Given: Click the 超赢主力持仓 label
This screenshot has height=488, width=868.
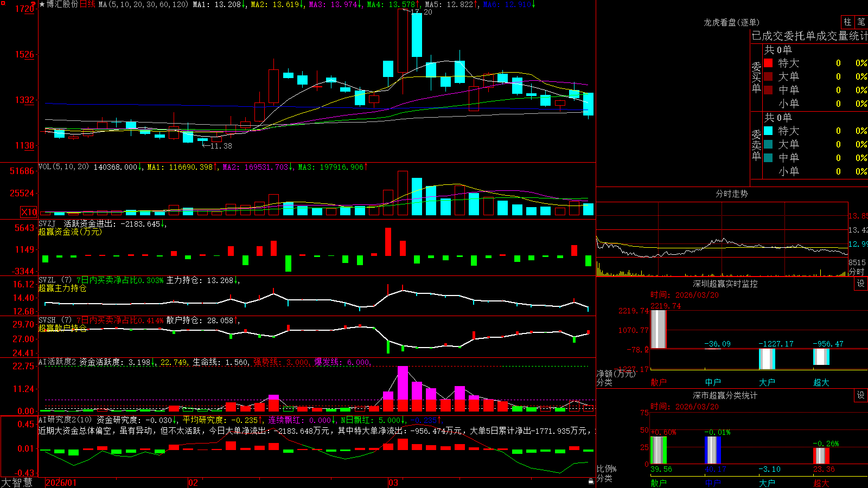Looking at the screenshot, I should point(62,288).
